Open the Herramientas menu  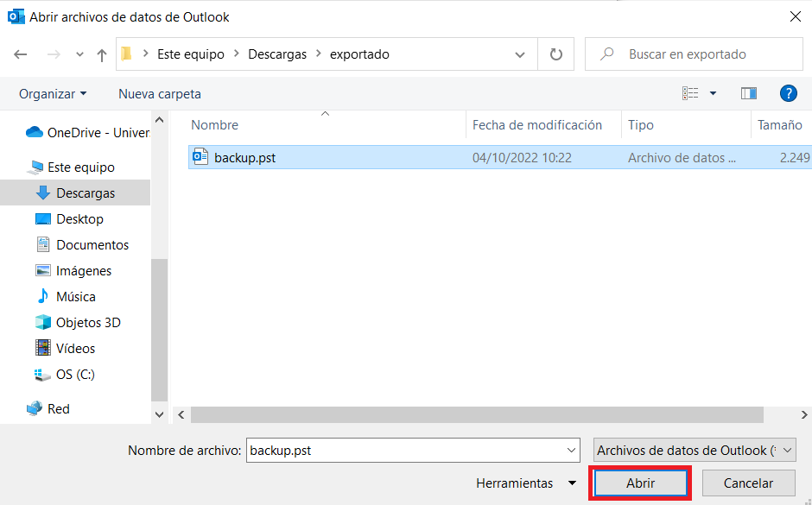pos(525,483)
